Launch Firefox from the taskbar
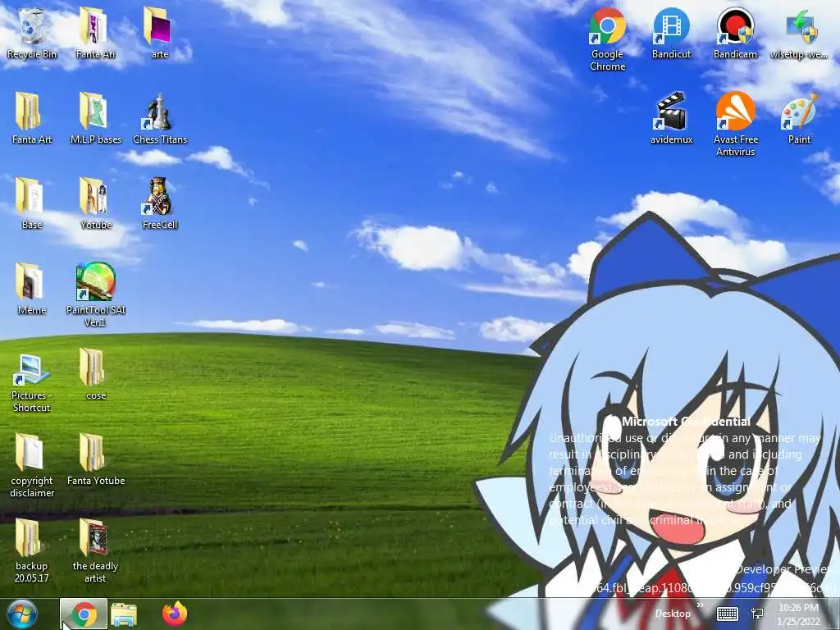840x630 pixels. tap(175, 614)
